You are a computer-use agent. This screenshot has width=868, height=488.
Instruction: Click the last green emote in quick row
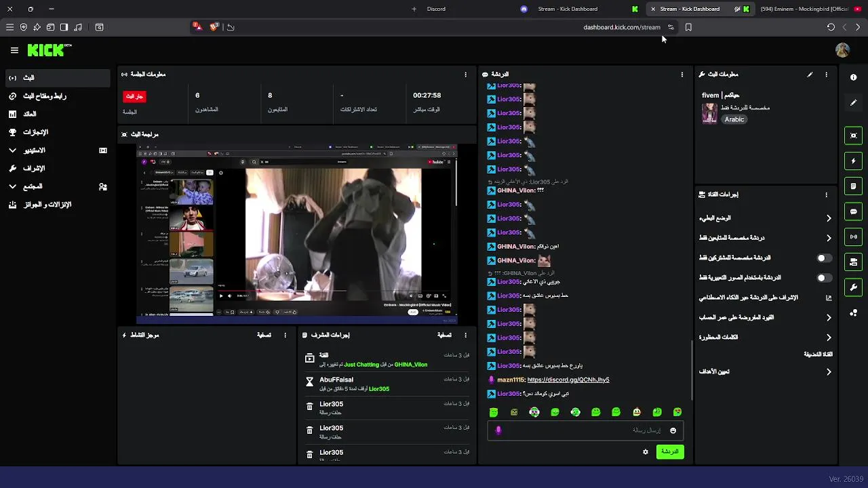(x=677, y=412)
